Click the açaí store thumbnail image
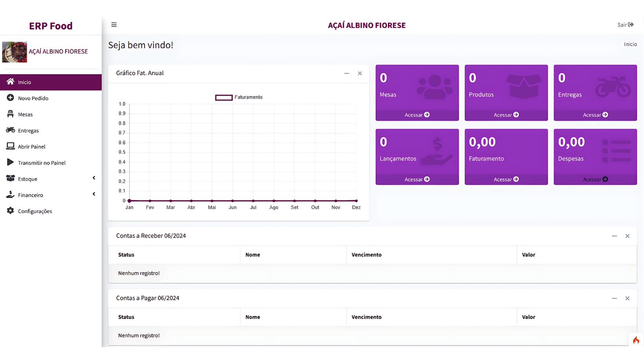The width and height of the screenshot is (644, 363). tap(15, 52)
